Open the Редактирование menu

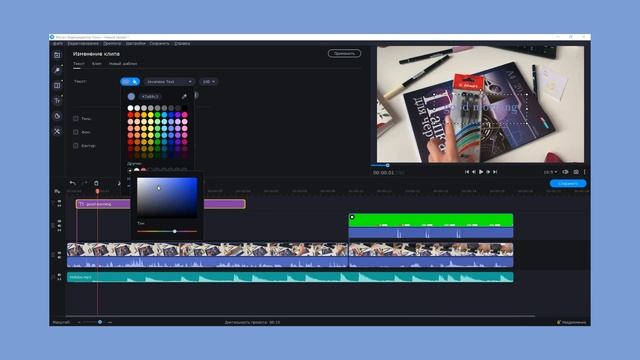(x=83, y=43)
